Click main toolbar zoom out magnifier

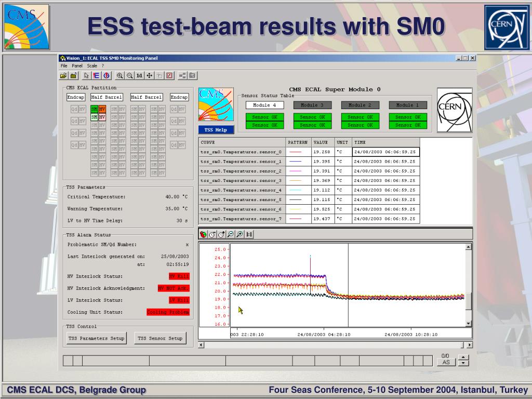pyautogui.click(x=129, y=76)
